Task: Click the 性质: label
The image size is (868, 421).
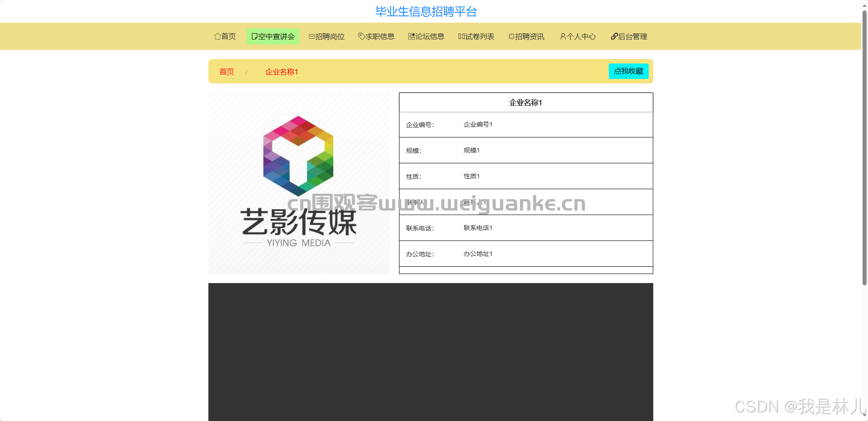Action: point(414,176)
